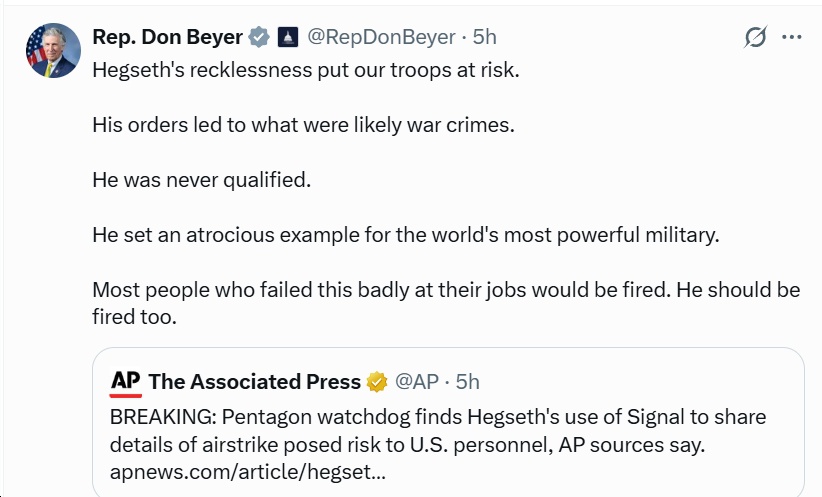Click the blue verified badge by Don Beyer

[x=259, y=38]
